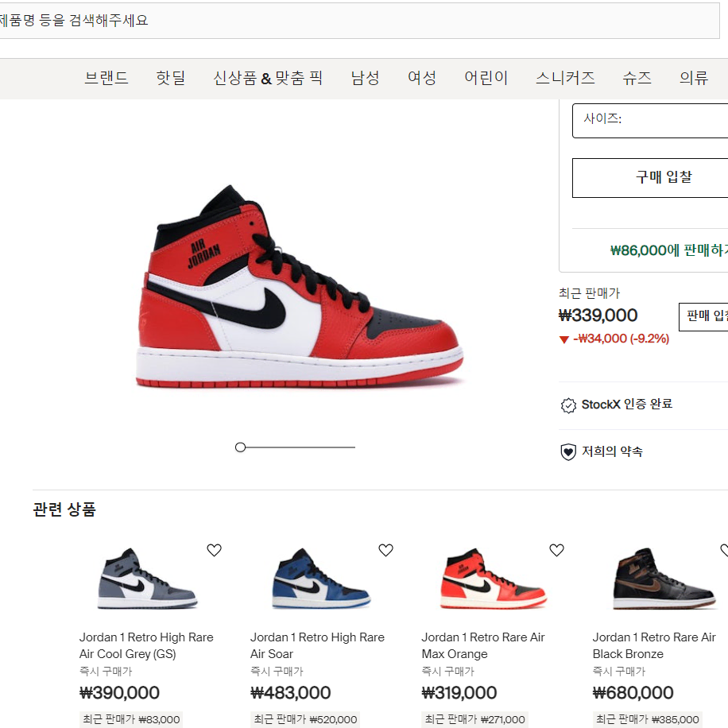Select the 핫딜 menu item

coord(171,78)
